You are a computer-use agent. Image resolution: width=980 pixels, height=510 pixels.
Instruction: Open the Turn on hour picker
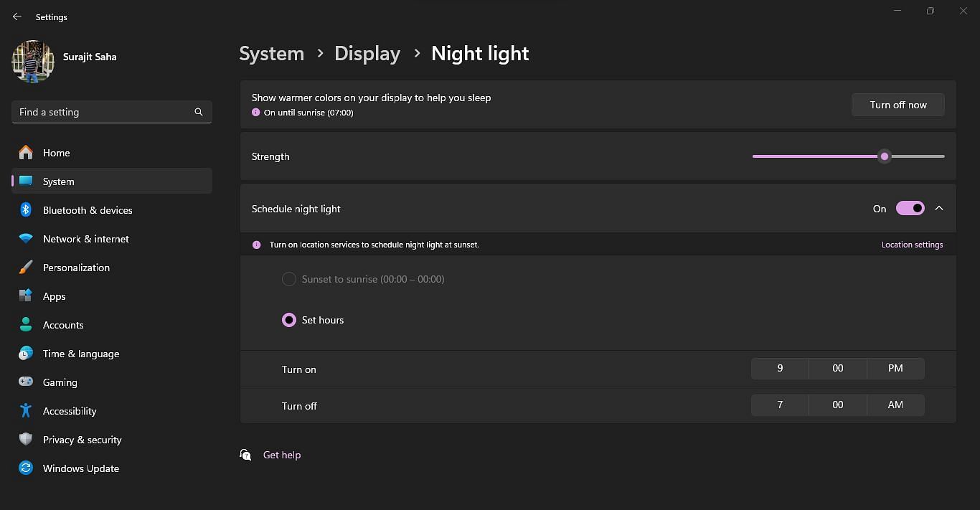tap(780, 369)
